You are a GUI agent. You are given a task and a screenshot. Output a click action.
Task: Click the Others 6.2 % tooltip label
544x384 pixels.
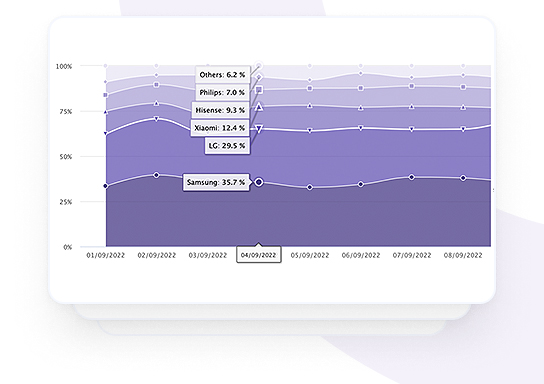click(222, 75)
